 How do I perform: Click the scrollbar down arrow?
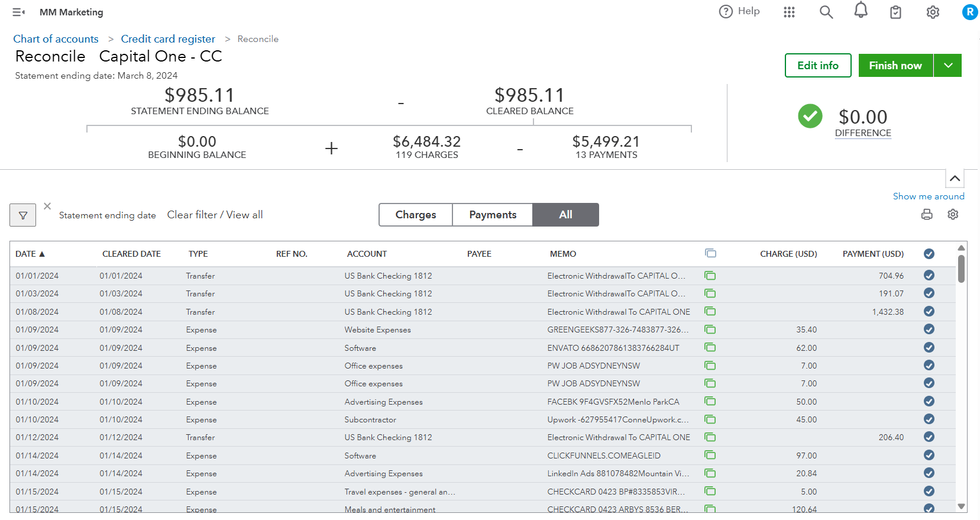click(961, 506)
